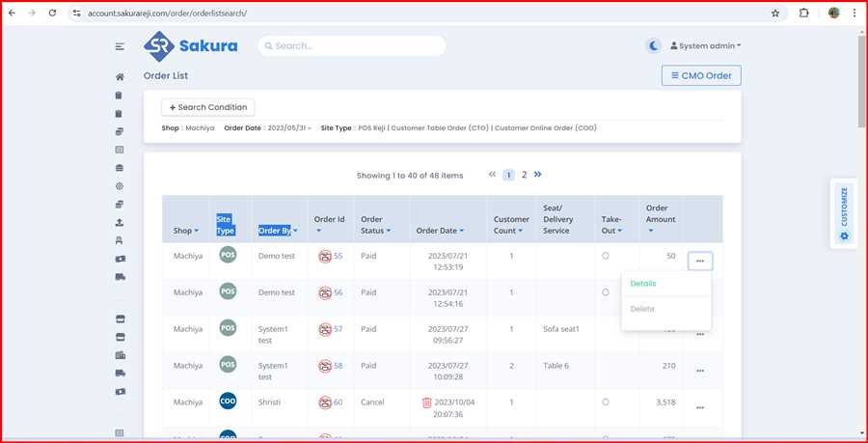Viewport: 868px width, 443px height.
Task: Expand the Search Condition button
Action: click(x=207, y=107)
